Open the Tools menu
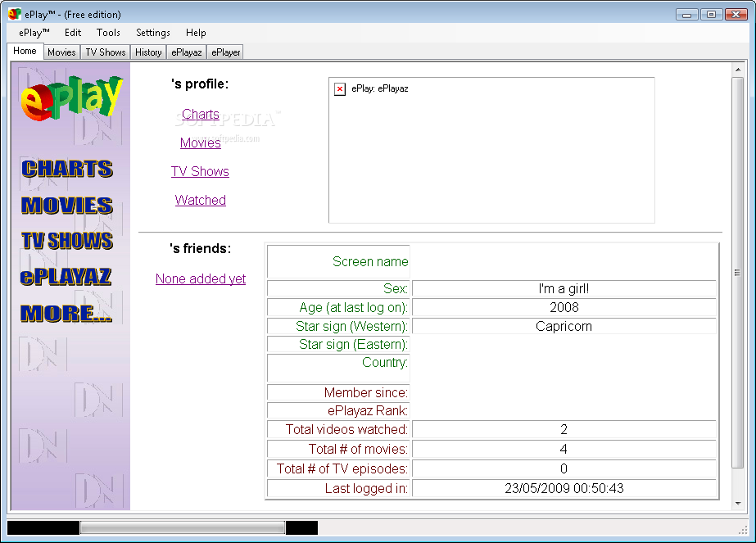Viewport: 756px width, 543px height. click(108, 33)
